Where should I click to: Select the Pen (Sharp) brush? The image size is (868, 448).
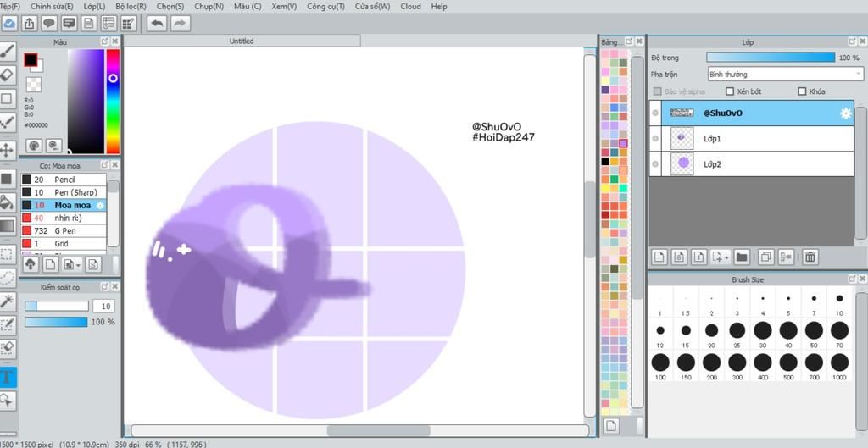coord(64,192)
